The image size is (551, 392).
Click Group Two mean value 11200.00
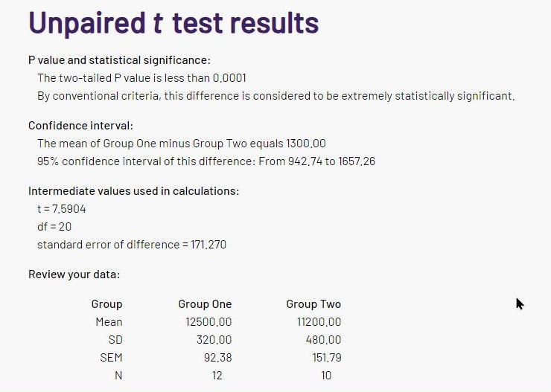319,322
